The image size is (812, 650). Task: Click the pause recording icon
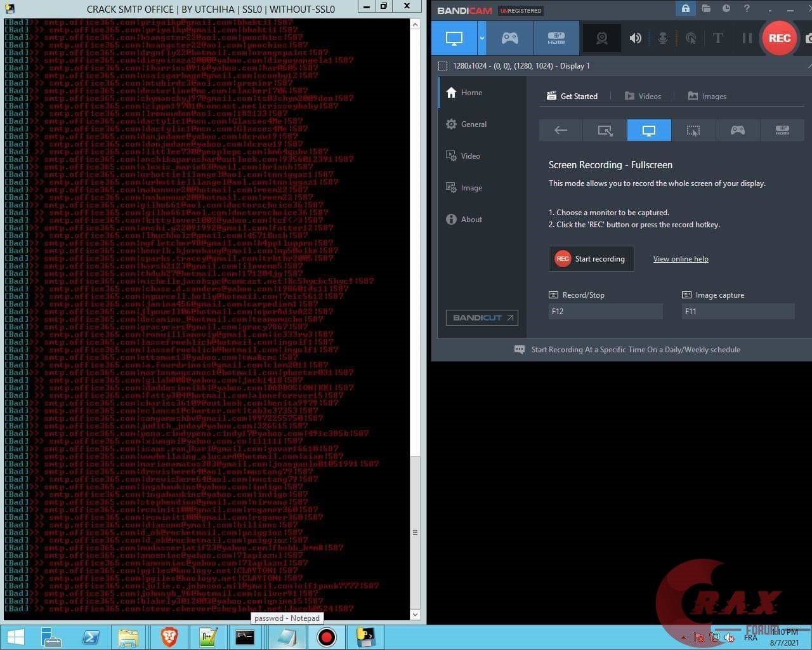747,38
